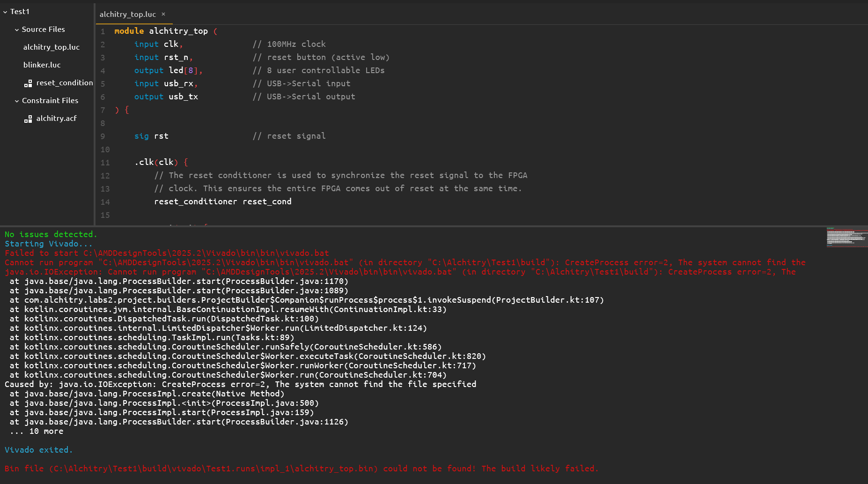The image size is (868, 484).
Task: Select the reset_conditioner component icon
Action: [28, 83]
